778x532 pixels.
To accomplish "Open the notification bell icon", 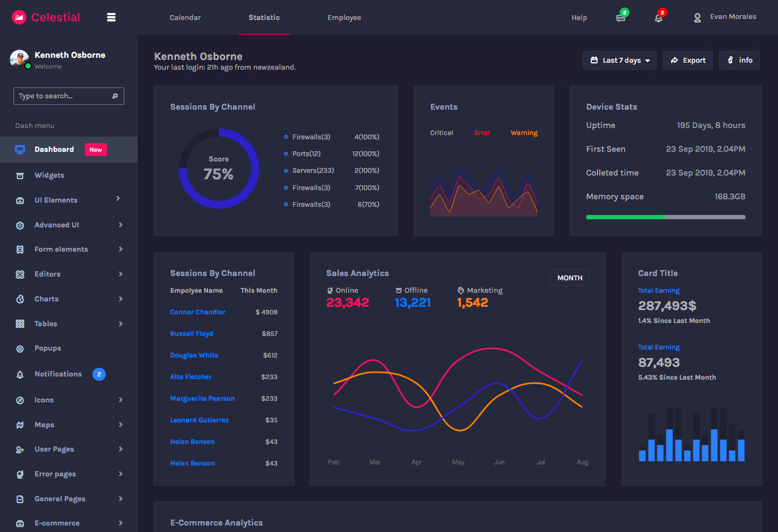I will click(x=659, y=18).
